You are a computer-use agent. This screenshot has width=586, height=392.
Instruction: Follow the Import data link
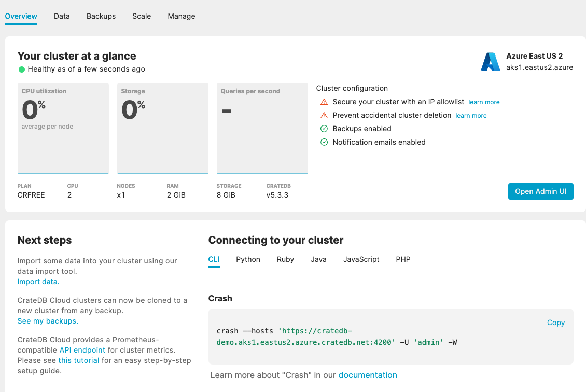coord(38,282)
